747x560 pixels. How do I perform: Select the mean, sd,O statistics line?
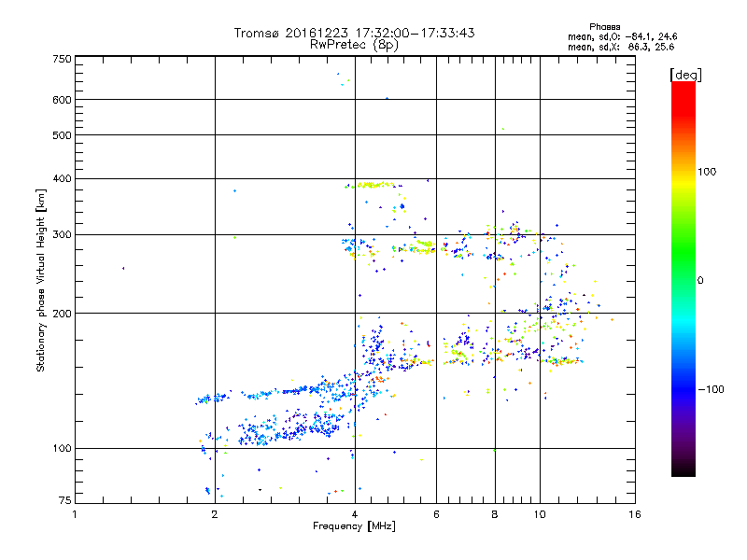tap(621, 36)
